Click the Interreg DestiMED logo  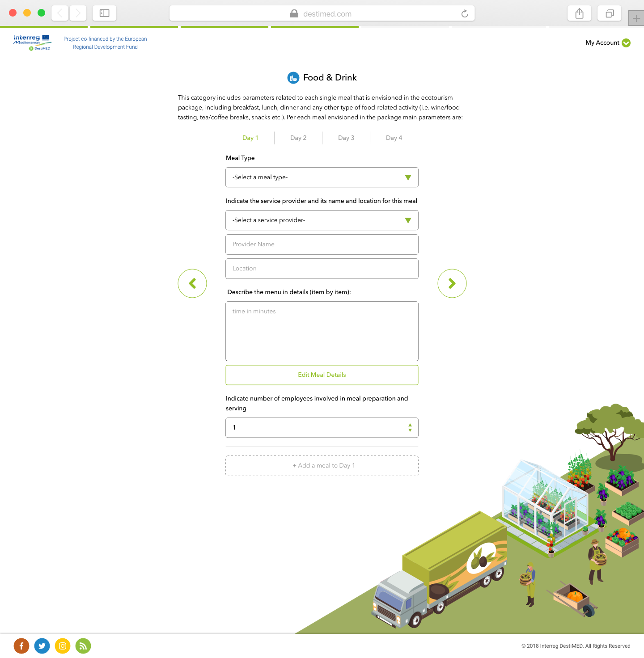click(x=32, y=42)
